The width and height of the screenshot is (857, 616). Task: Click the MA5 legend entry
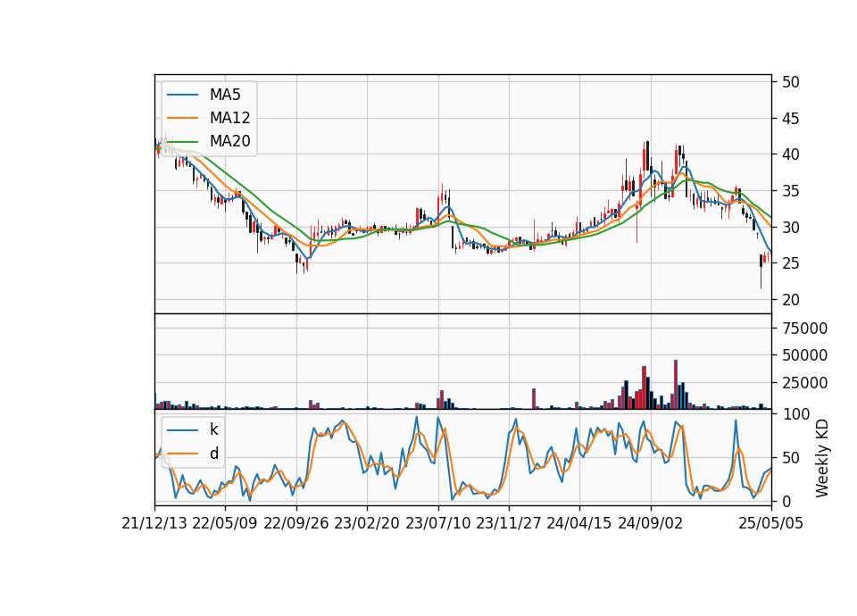click(204, 95)
